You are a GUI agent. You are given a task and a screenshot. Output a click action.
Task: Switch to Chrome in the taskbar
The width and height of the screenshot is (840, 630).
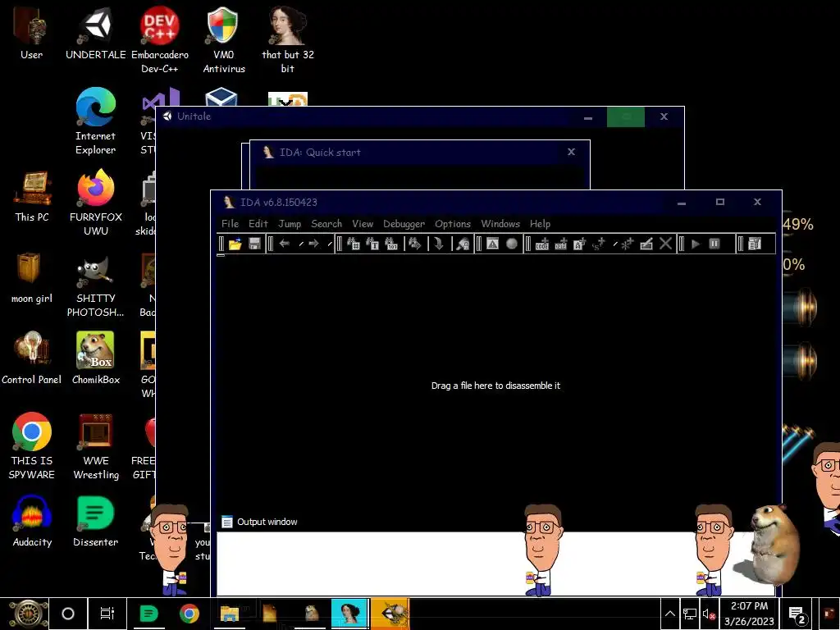point(189,614)
